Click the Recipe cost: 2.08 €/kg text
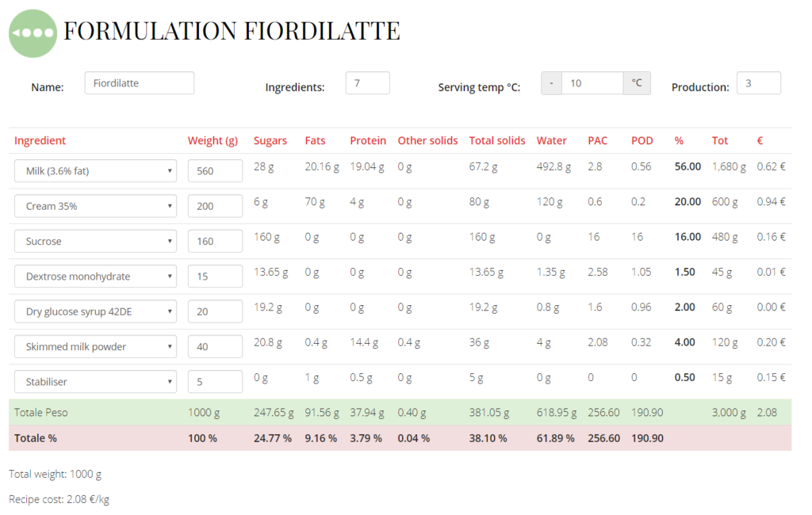 [59, 499]
